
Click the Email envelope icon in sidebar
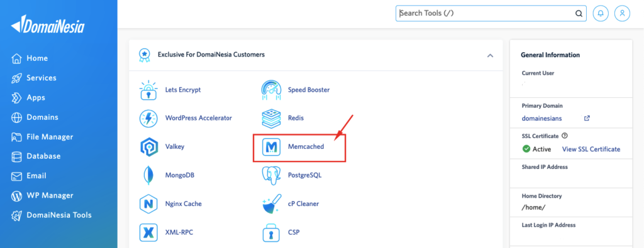coord(16,176)
